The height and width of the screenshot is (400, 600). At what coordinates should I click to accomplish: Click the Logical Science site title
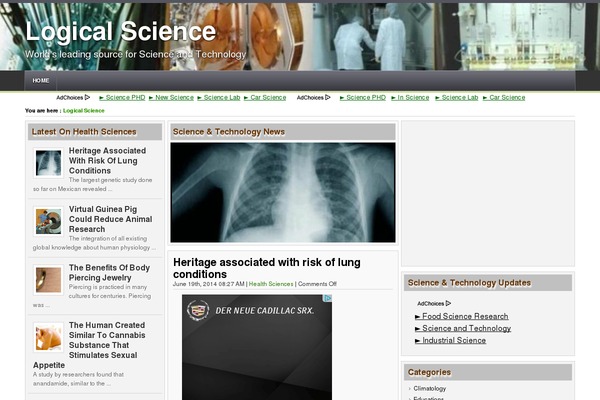click(121, 31)
